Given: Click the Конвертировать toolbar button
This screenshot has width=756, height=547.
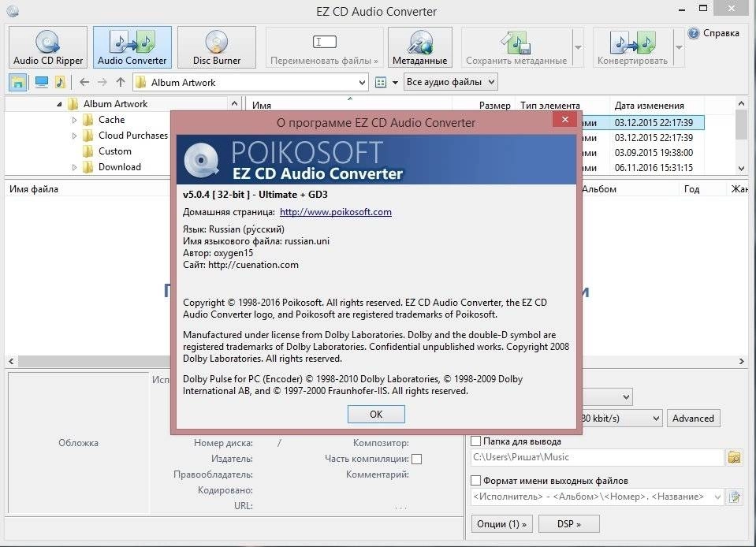Looking at the screenshot, I should coord(632,47).
